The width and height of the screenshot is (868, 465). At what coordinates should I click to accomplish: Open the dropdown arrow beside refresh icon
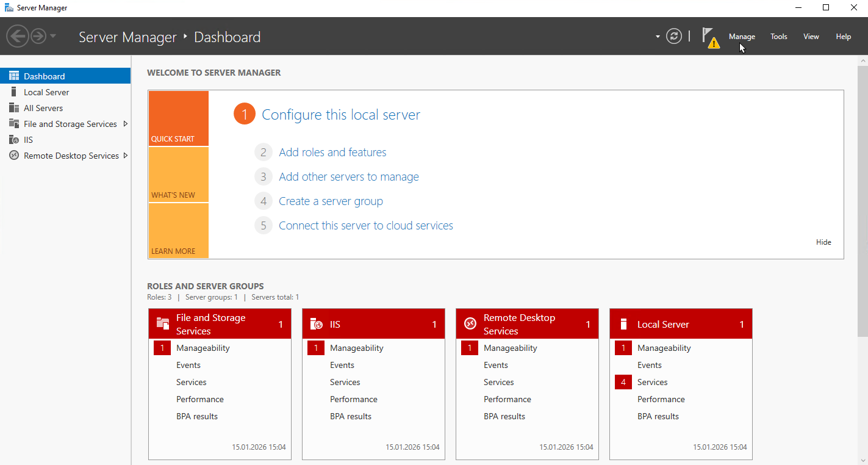pos(658,37)
